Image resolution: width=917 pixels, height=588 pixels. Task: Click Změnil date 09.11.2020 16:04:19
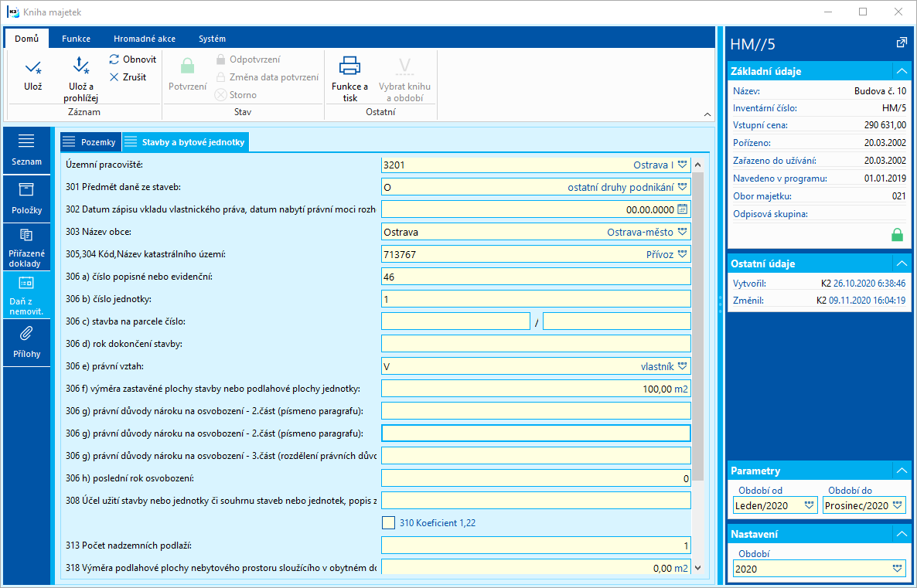[x=868, y=301]
